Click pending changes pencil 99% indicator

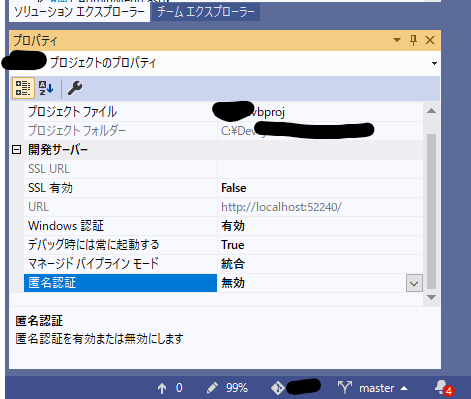click(227, 388)
